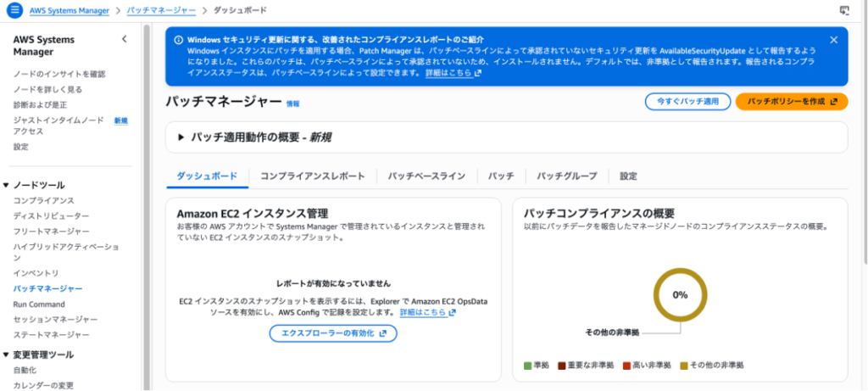This screenshot has height=391, width=868.
Task: Collapse the AWS Systems Manager sidebar chevron
Action: point(124,39)
